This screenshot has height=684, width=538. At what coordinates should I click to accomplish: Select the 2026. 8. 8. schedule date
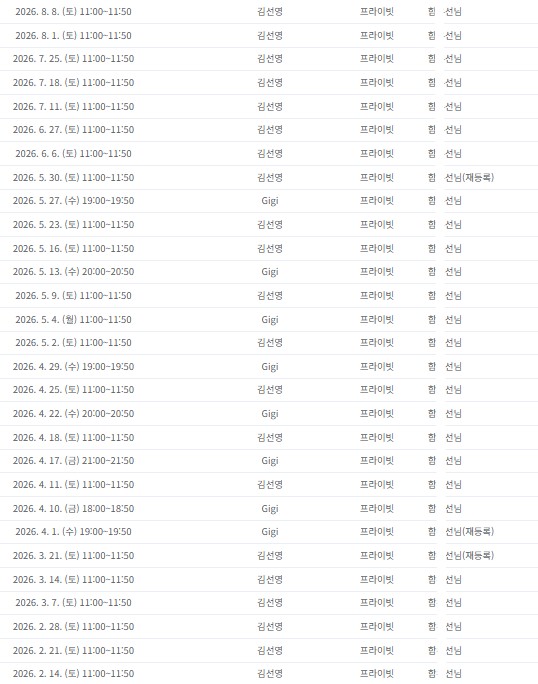(73, 12)
